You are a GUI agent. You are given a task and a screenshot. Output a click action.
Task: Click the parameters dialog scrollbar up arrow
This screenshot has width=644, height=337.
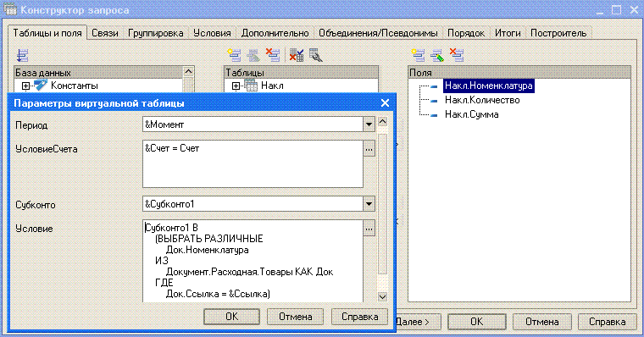(382, 122)
